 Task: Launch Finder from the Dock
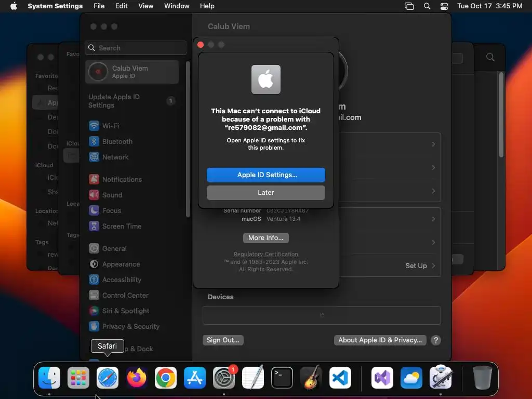click(x=49, y=378)
